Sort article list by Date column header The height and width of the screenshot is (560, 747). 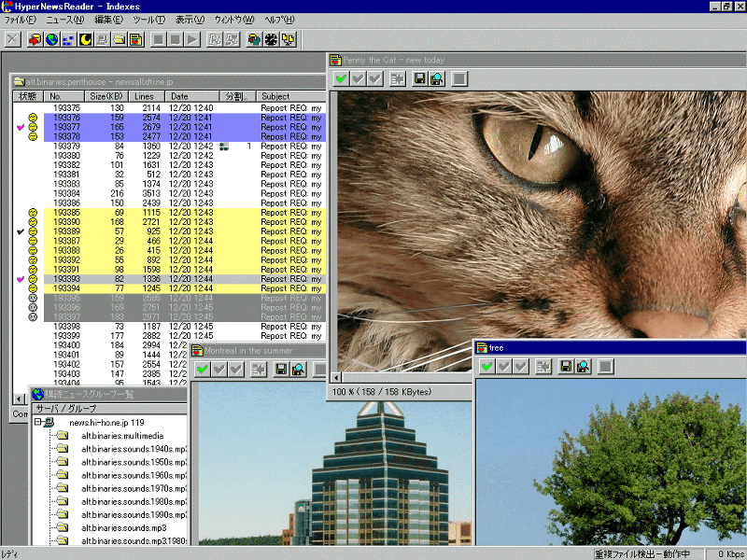pos(192,96)
